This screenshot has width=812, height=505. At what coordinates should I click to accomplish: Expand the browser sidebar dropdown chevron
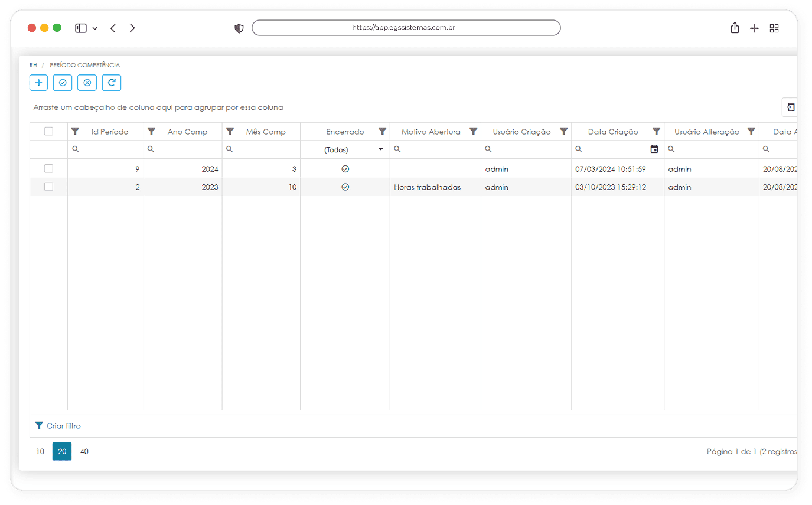pyautogui.click(x=95, y=28)
